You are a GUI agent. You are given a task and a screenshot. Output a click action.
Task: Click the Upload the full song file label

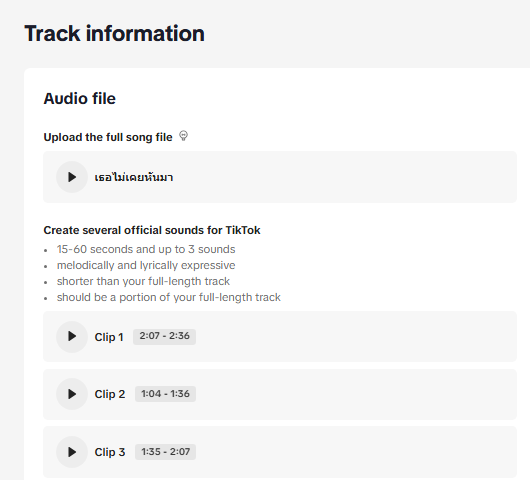(x=108, y=137)
